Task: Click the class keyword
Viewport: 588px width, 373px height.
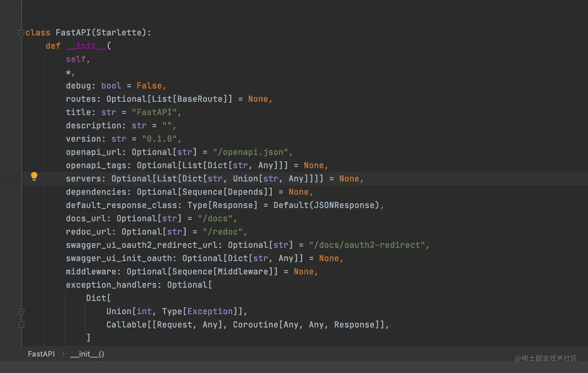Action: [38, 33]
